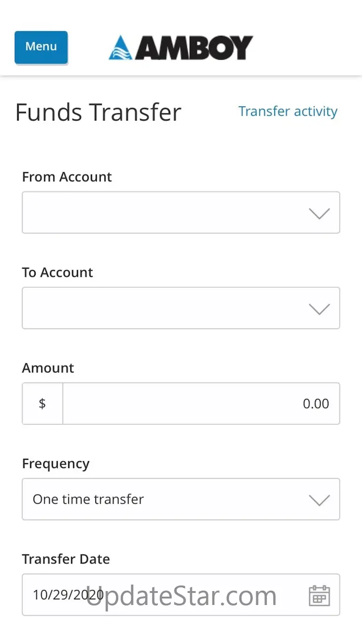The width and height of the screenshot is (362, 644).
Task: Open the calendar date picker icon
Action: [319, 595]
